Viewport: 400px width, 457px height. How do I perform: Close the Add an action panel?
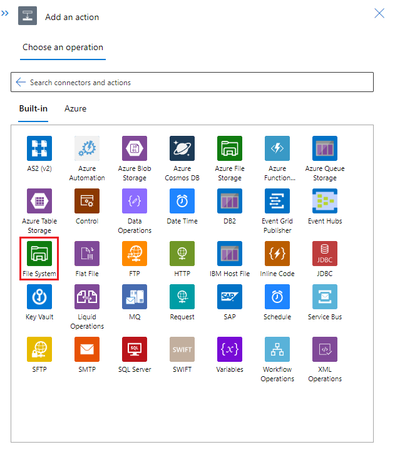point(379,13)
